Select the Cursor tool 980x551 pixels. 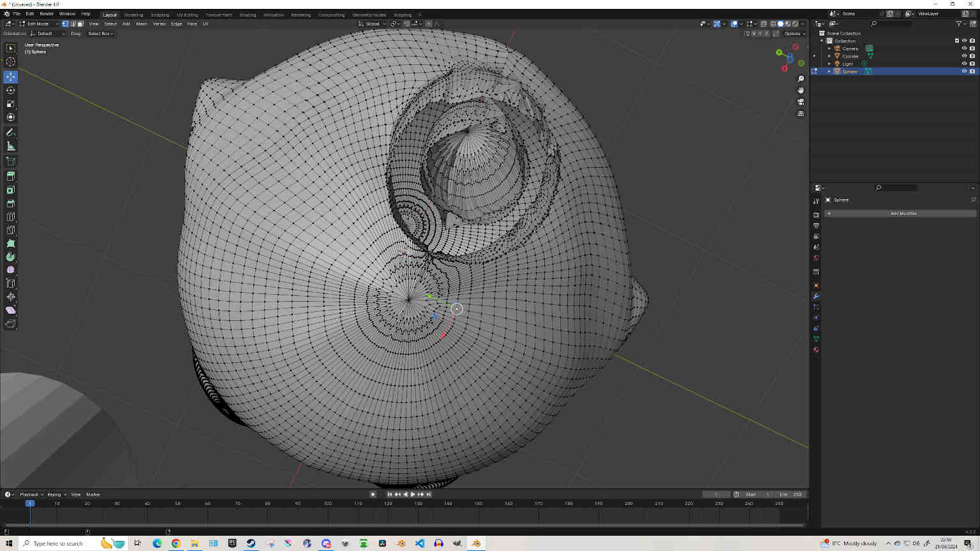(11, 62)
